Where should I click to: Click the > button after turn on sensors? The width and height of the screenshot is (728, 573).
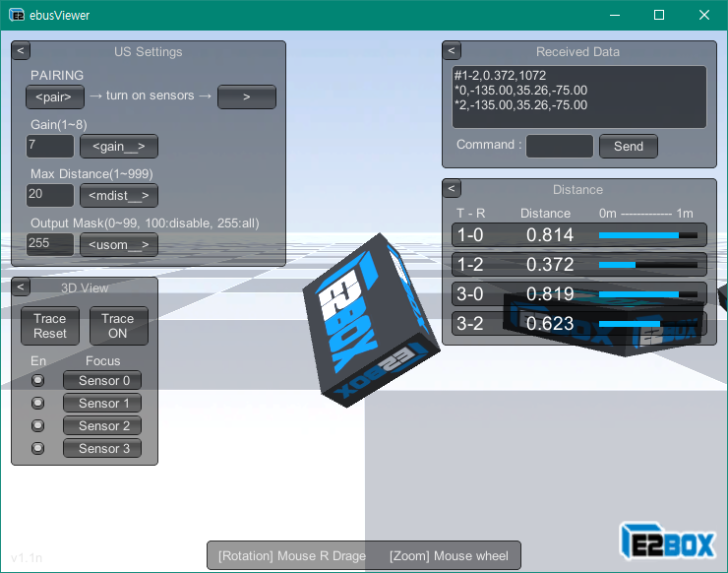247,96
